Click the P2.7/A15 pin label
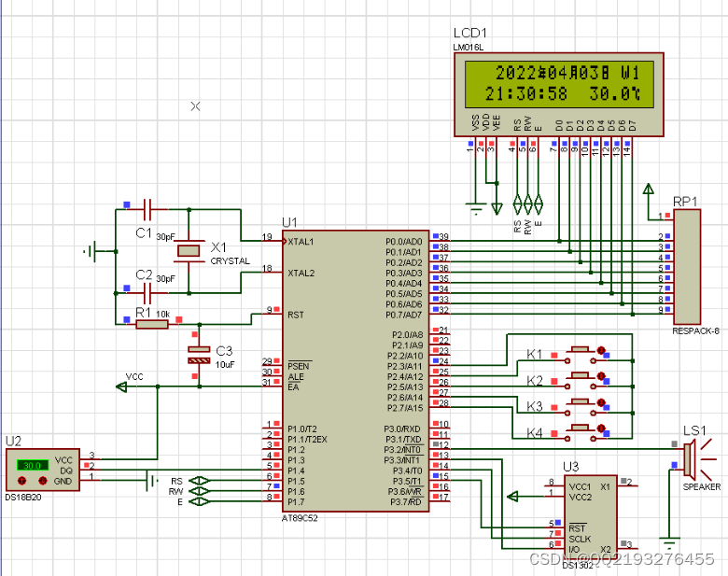Image resolution: width=728 pixels, height=576 pixels. (405, 408)
